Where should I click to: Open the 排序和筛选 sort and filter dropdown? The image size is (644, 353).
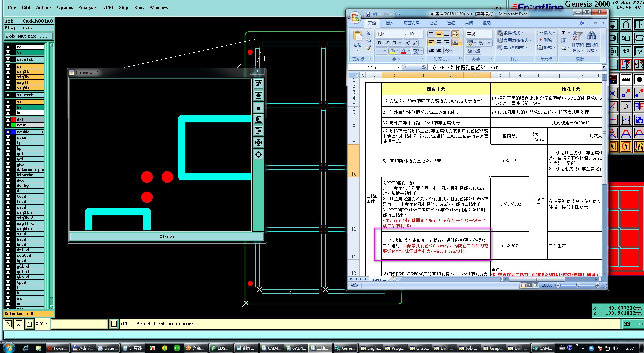point(578,42)
